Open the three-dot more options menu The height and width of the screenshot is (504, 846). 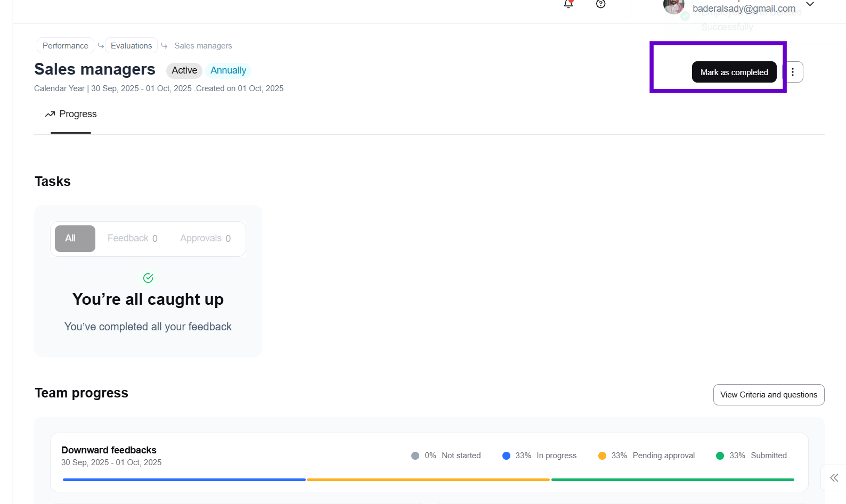tap(793, 72)
